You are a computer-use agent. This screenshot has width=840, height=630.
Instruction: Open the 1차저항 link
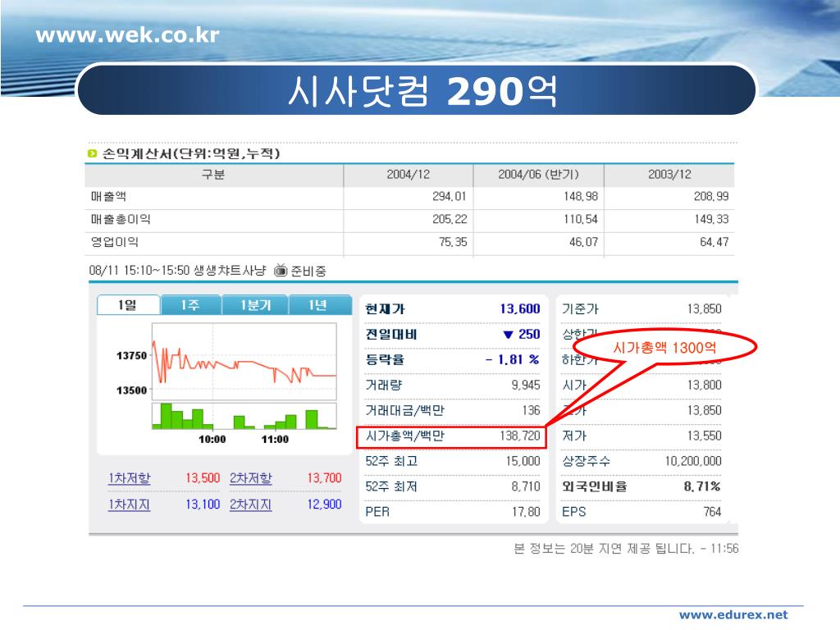129,478
